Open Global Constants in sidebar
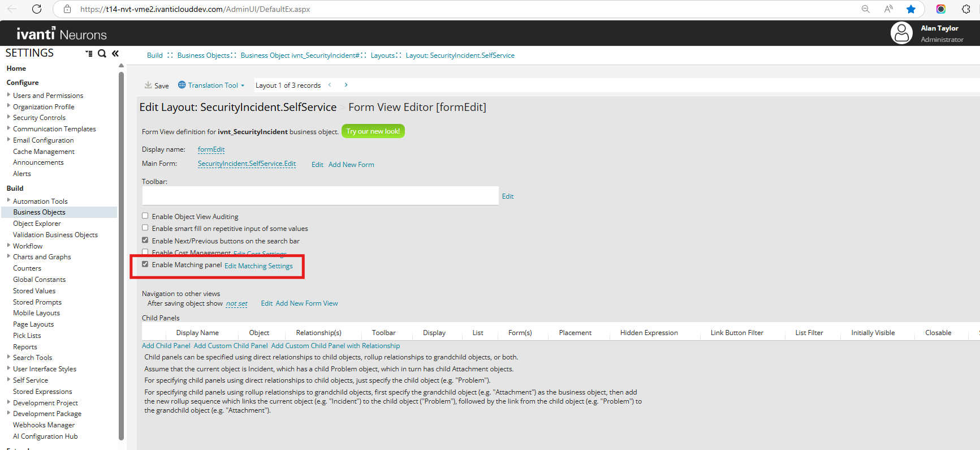This screenshot has width=980, height=450. click(39, 280)
